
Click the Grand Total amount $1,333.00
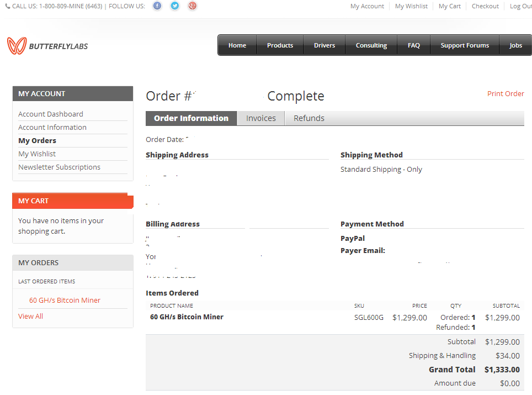tap(502, 370)
